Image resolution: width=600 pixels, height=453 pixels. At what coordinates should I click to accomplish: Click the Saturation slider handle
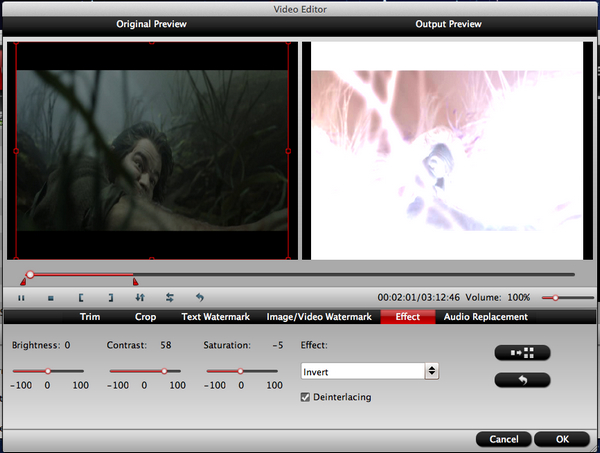coord(240,371)
